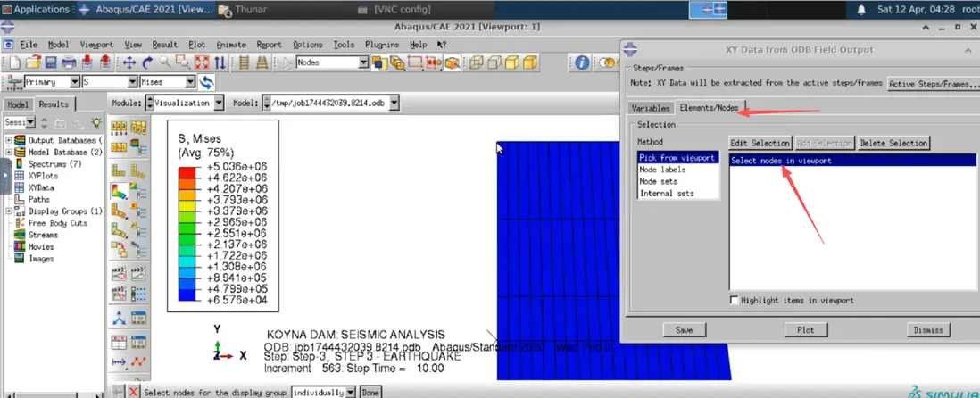Click the Cycle Views up-down arrows icon

[x=220, y=62]
